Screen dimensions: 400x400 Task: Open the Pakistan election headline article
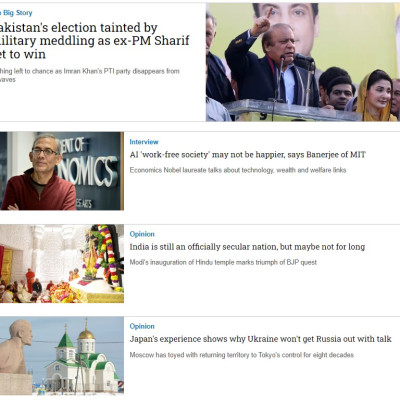pyautogui.click(x=95, y=41)
